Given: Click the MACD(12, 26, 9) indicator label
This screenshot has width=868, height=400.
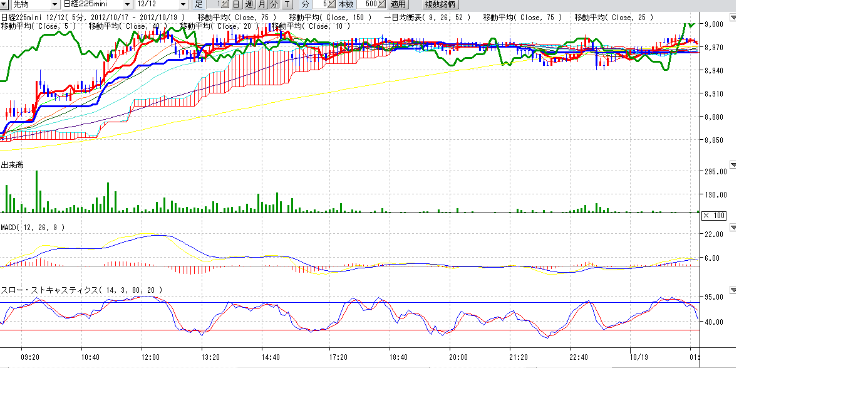Looking at the screenshot, I should point(33,227).
